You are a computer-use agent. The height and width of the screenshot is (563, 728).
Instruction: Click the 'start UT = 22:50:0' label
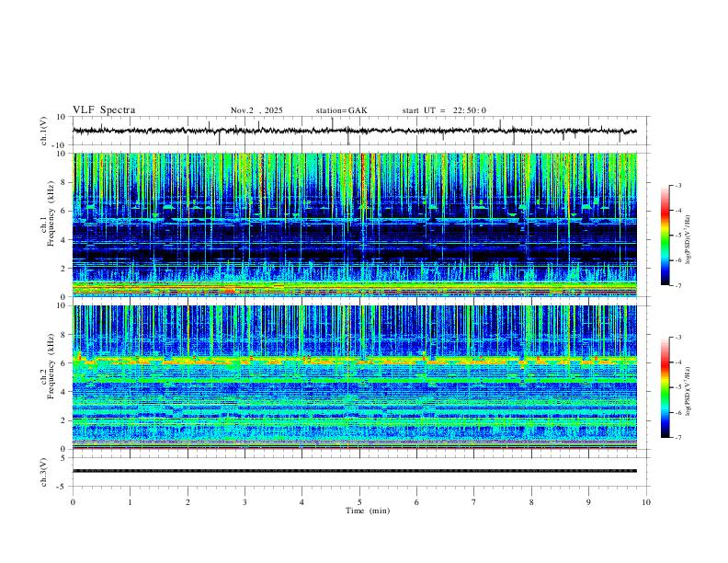pos(444,110)
